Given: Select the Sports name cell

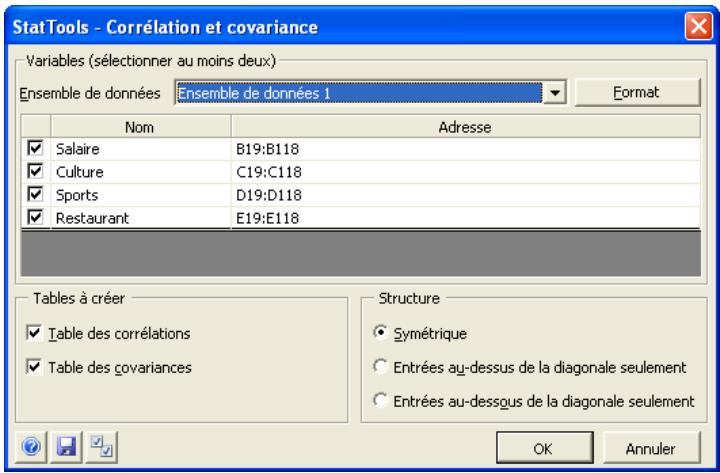Looking at the screenshot, I should (141, 195).
